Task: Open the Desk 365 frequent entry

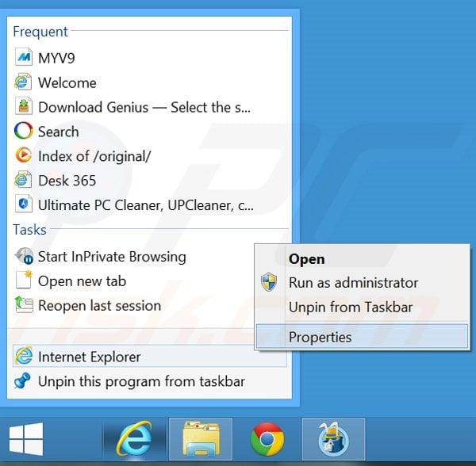Action: (x=67, y=181)
